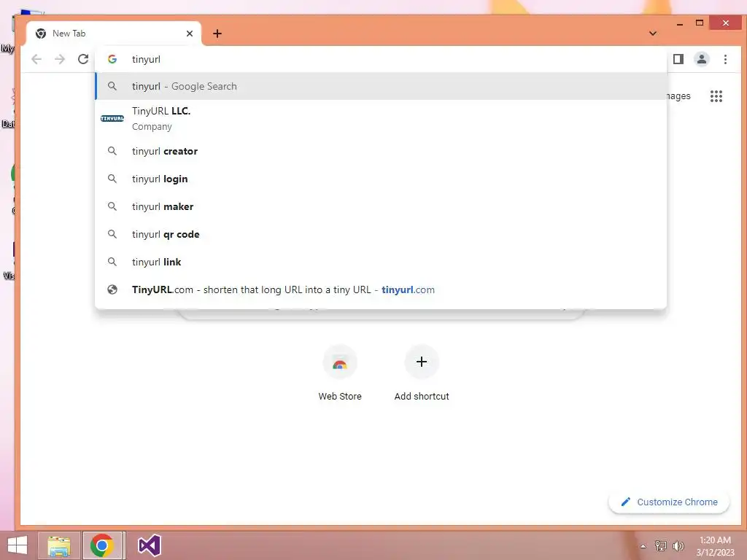
Task: Open File Explorer from the taskbar
Action: [59, 545]
